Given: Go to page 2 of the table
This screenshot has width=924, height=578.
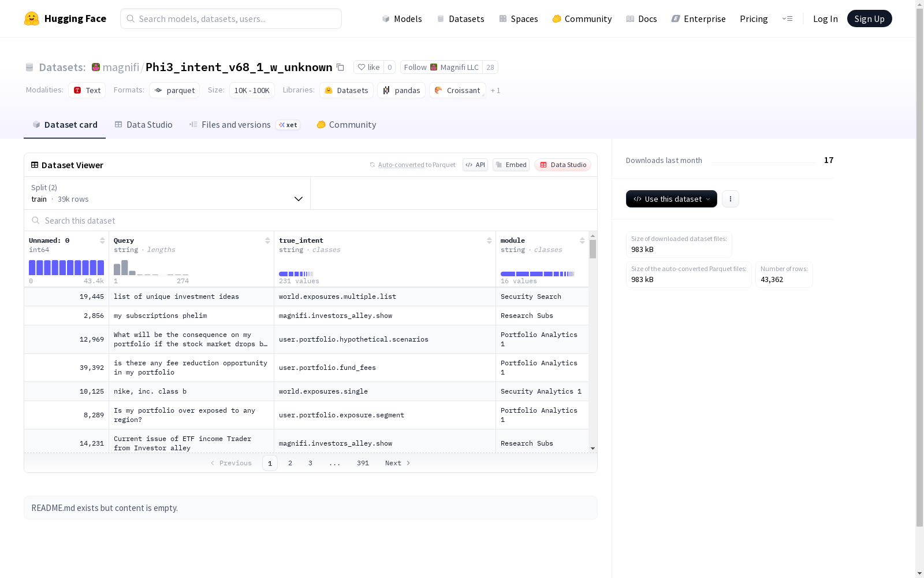Looking at the screenshot, I should point(290,463).
